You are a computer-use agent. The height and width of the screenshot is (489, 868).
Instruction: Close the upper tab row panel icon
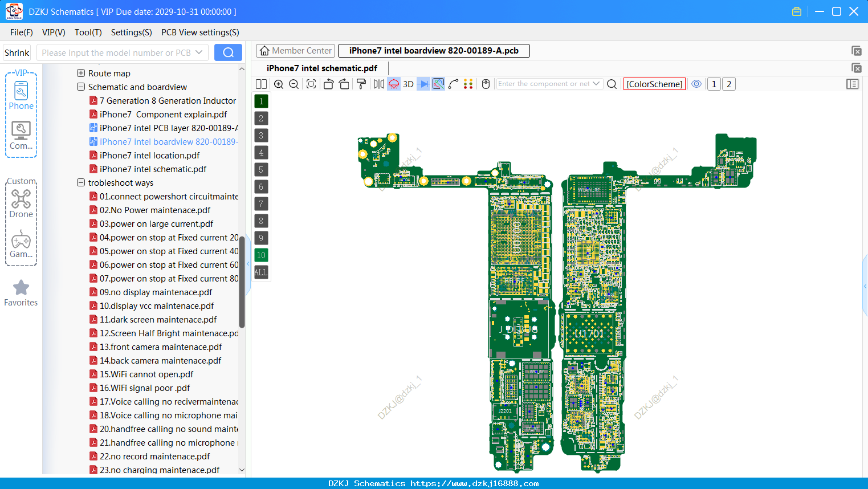click(x=856, y=51)
